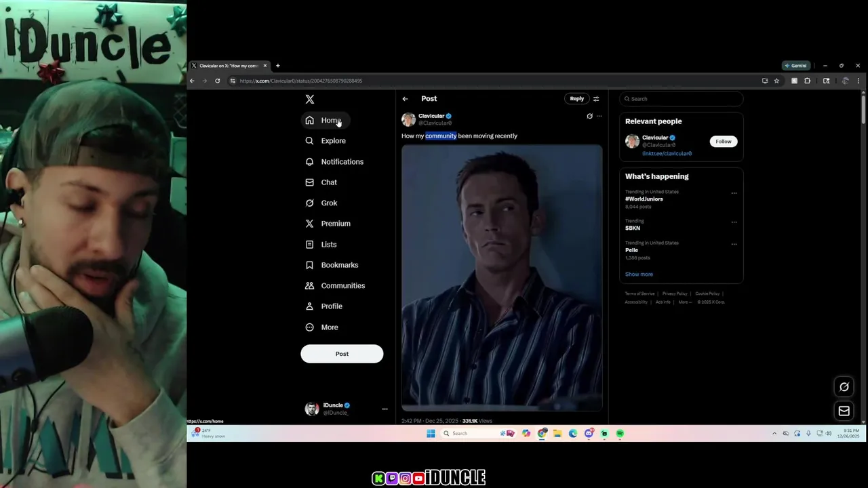
Task: Close the Clavicular on X tab
Action: (x=265, y=66)
